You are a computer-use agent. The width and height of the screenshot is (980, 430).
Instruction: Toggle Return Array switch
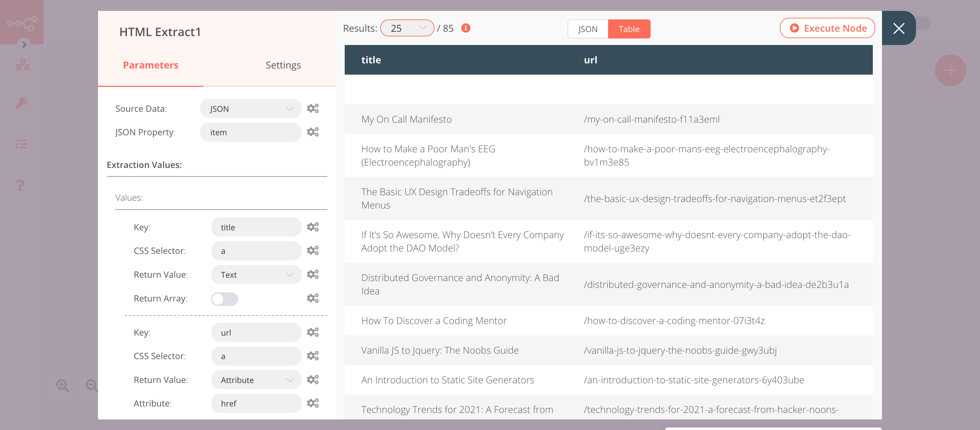tap(224, 298)
